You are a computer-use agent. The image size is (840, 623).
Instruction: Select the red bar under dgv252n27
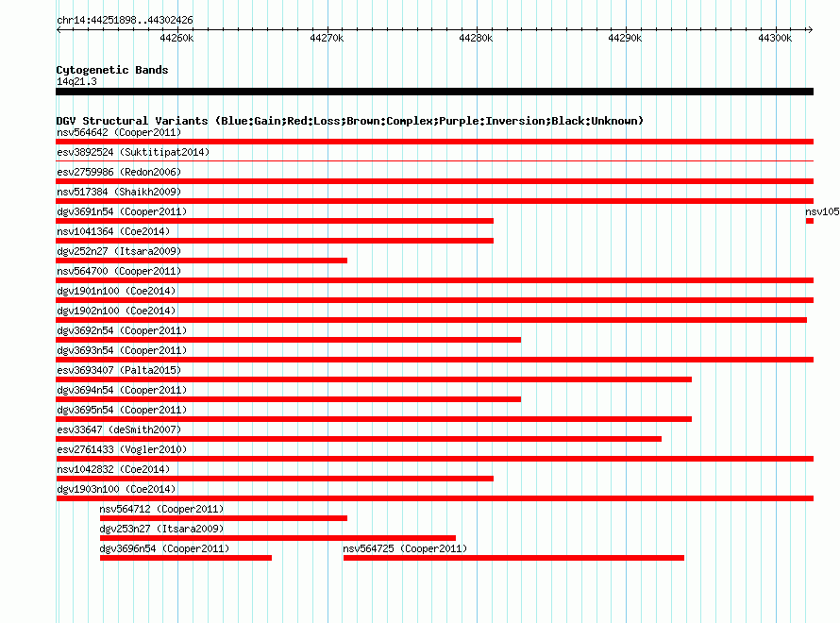tap(201, 261)
